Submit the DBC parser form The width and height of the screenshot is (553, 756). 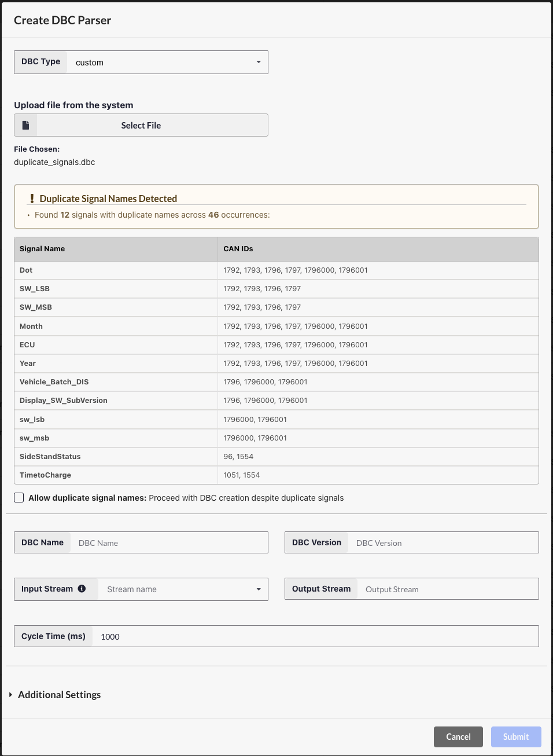coord(516,737)
